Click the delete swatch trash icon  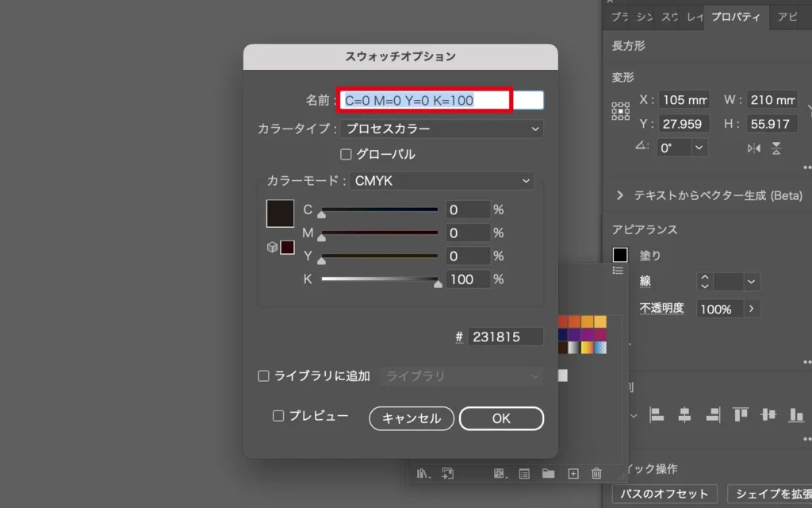[596, 474]
